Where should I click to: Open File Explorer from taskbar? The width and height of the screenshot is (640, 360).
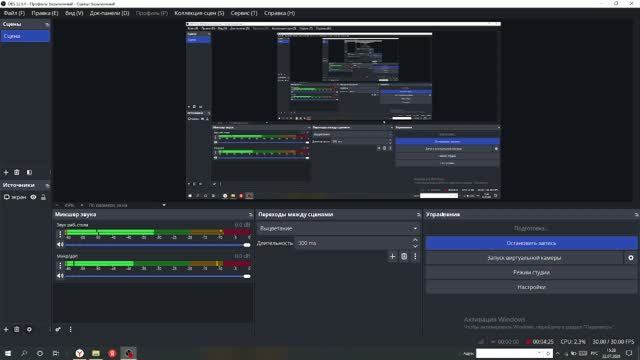point(96,353)
